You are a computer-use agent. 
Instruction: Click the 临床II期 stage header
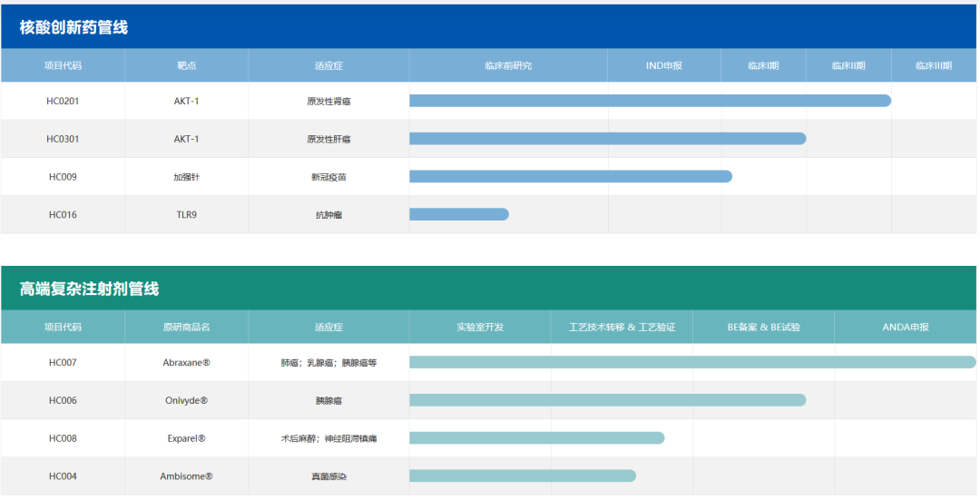(848, 65)
